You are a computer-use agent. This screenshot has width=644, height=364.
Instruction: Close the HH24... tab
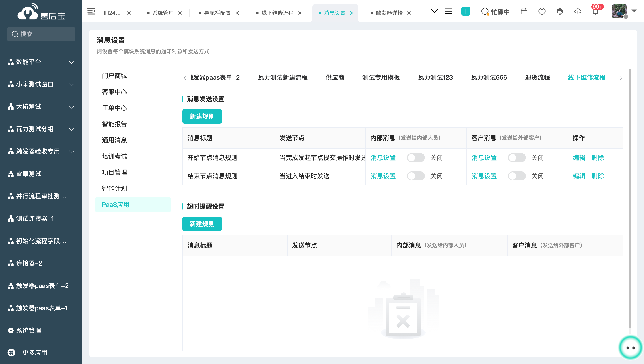[129, 13]
